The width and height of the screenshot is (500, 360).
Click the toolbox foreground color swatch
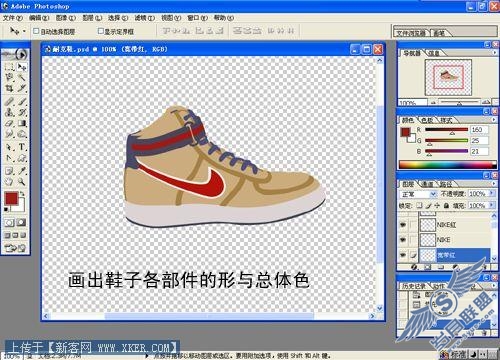[11, 198]
